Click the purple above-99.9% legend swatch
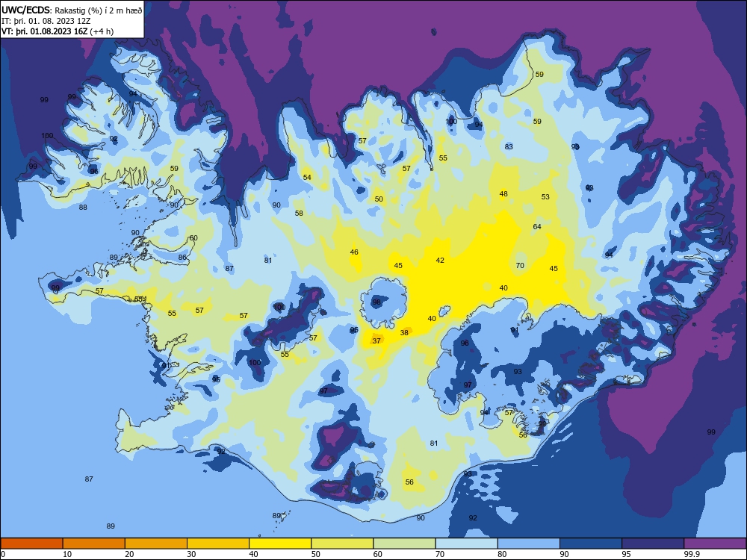This screenshot has width=747, height=560. (x=715, y=544)
